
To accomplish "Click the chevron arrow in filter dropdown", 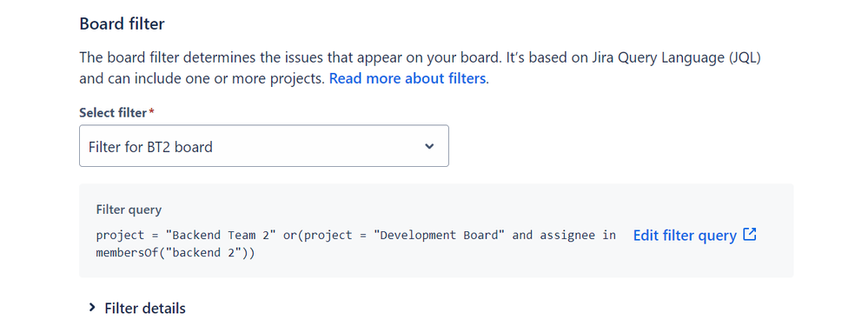I will [x=429, y=146].
